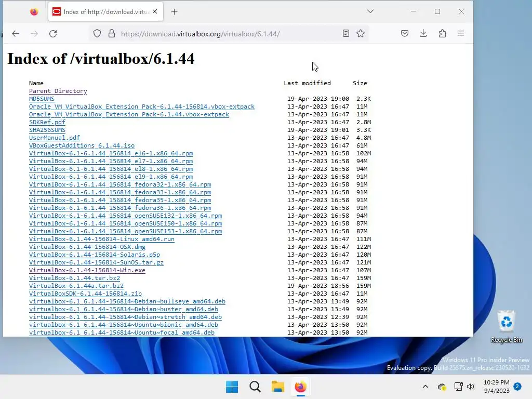The width and height of the screenshot is (532, 399).
Task: Click the forward navigation arrow
Action: [34, 34]
